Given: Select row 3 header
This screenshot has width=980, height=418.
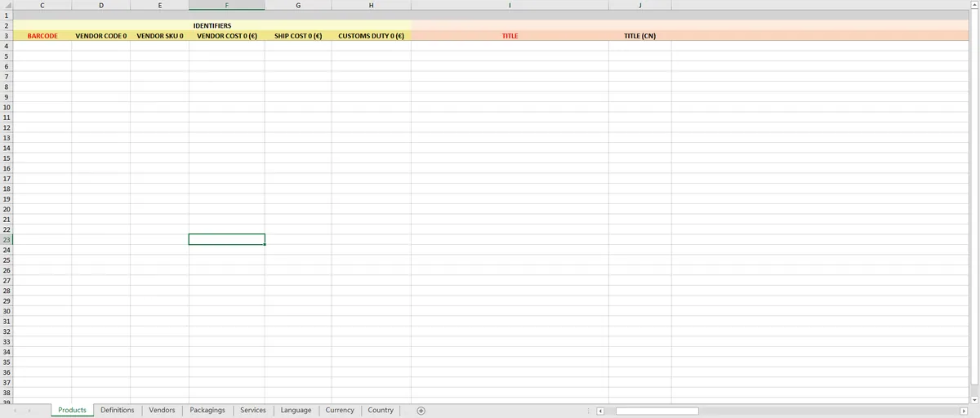Looking at the screenshot, I should pos(7,36).
